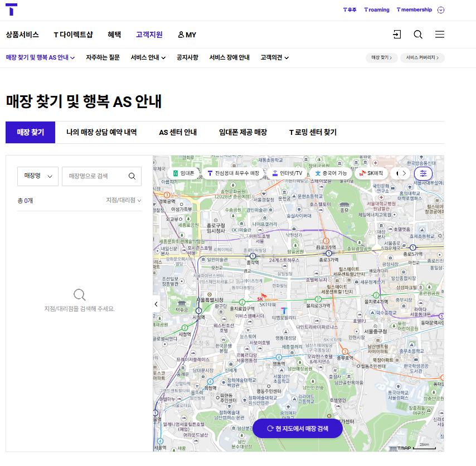Collapse the side panel with left arrow
Screen dimensions: 476x466
[156, 304]
